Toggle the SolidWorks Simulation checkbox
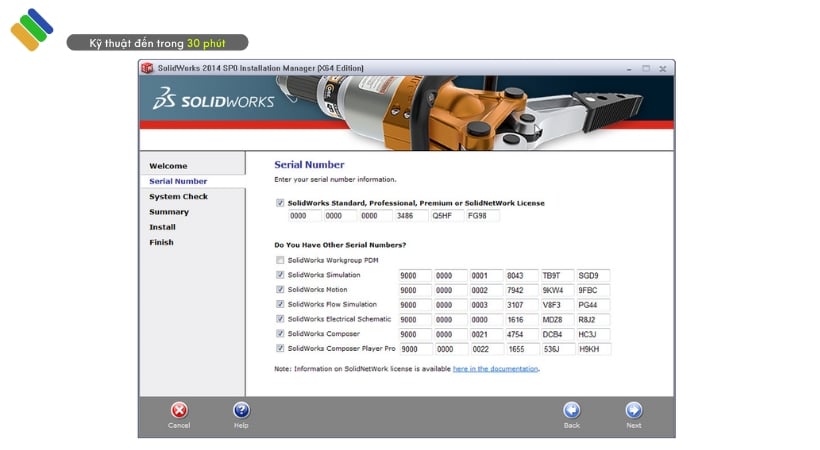The image size is (820, 450). (280, 275)
